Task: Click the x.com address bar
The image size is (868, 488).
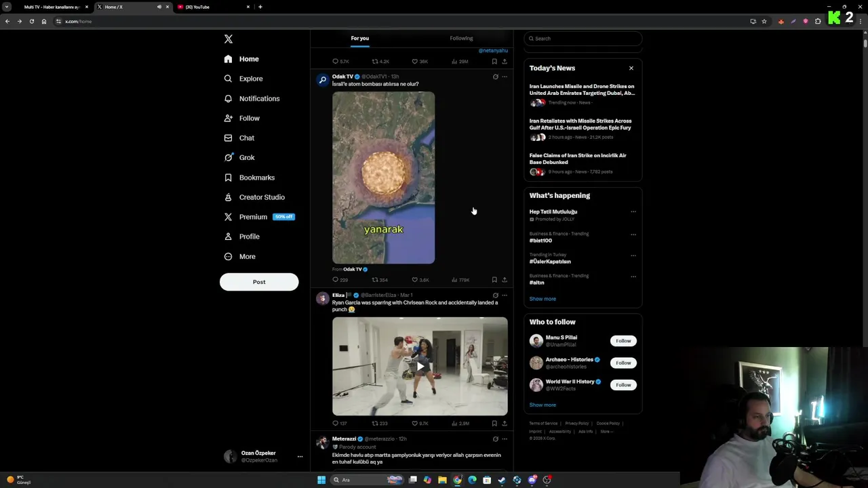Action: click(x=400, y=22)
